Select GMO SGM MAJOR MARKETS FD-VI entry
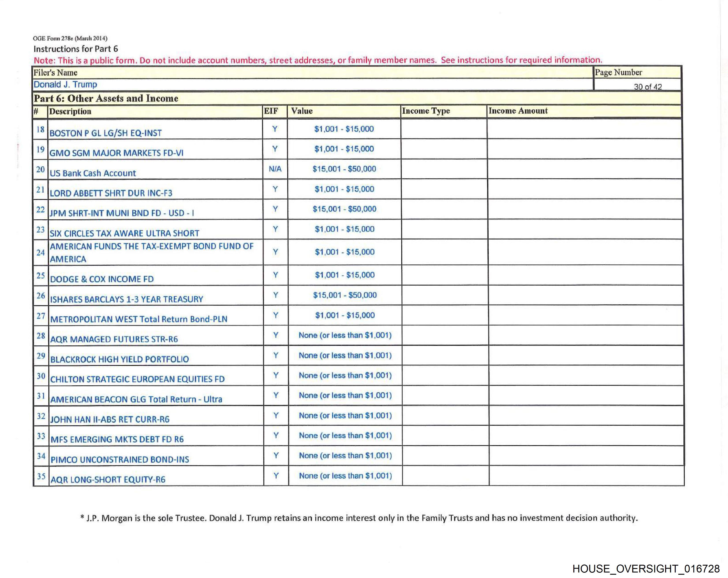The image size is (728, 578). pos(116,153)
